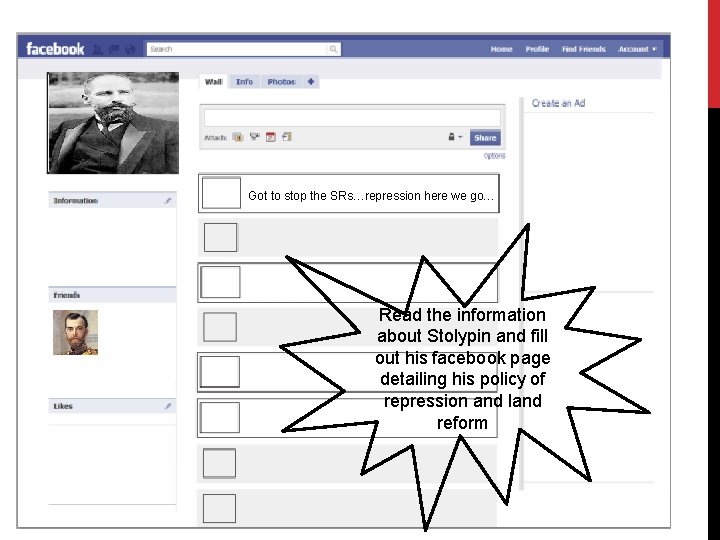Edit Likes section with pencil icon
This screenshot has height=540, width=720.
pos(168,406)
